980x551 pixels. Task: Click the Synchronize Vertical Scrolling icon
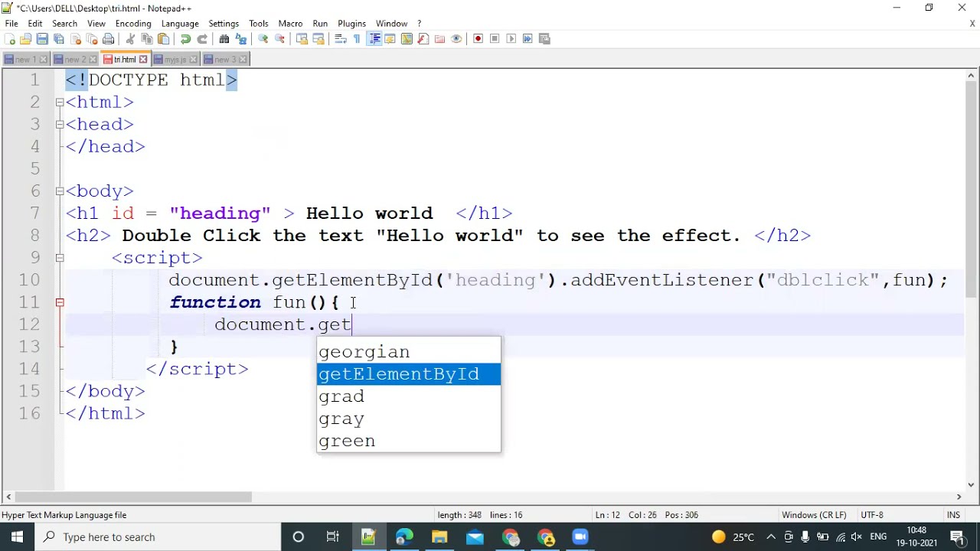point(302,39)
